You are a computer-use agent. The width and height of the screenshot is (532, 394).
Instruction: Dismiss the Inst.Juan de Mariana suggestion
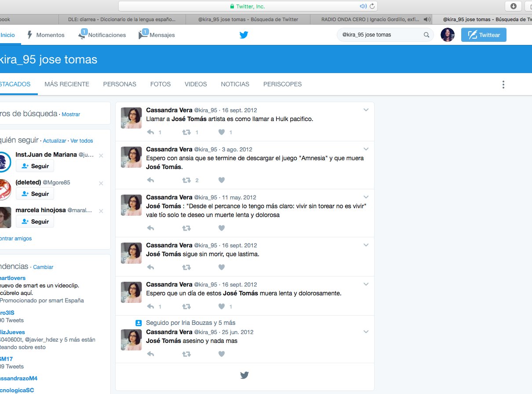101,155
